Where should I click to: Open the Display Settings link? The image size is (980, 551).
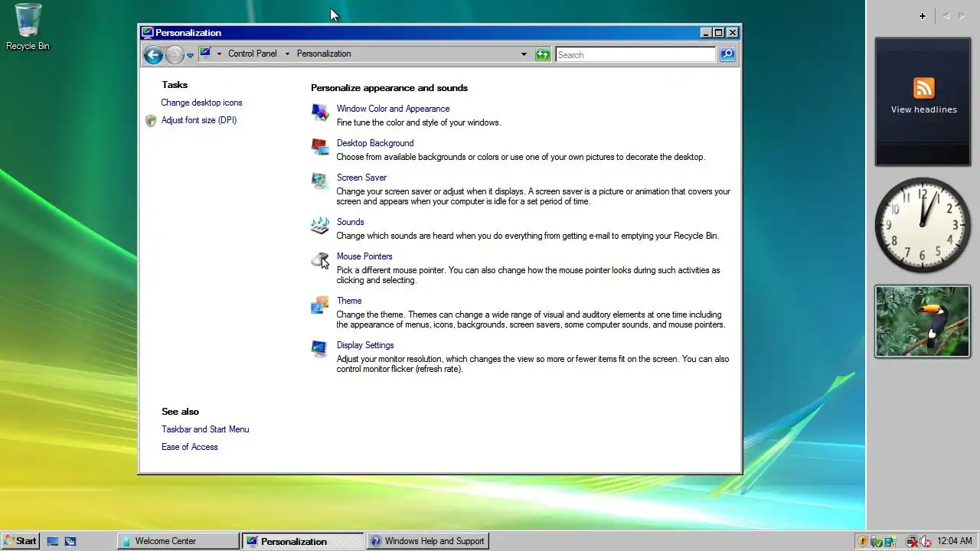[x=365, y=345]
